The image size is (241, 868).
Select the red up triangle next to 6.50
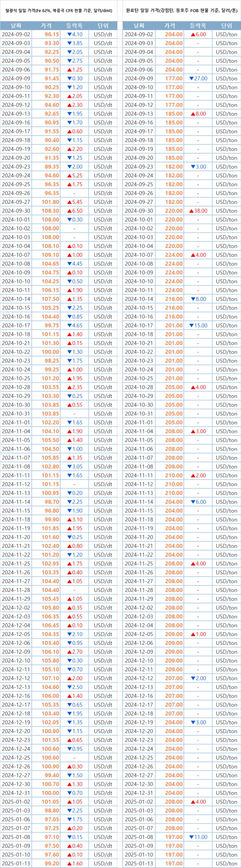[x=69, y=211]
